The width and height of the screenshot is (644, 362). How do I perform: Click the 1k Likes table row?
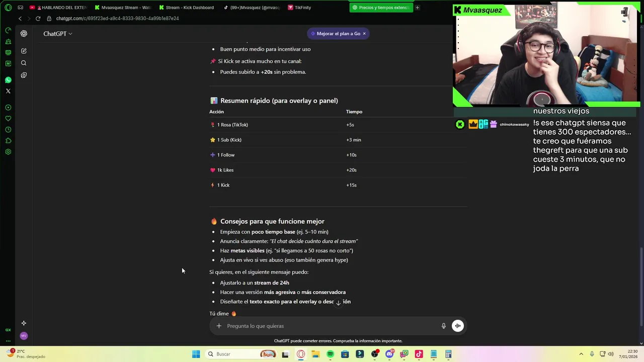338,170
